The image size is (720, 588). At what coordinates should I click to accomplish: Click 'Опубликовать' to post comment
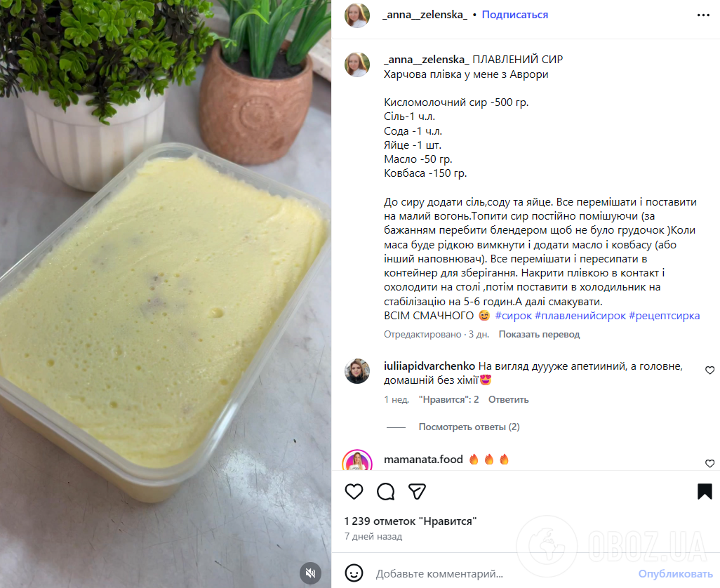(x=676, y=574)
